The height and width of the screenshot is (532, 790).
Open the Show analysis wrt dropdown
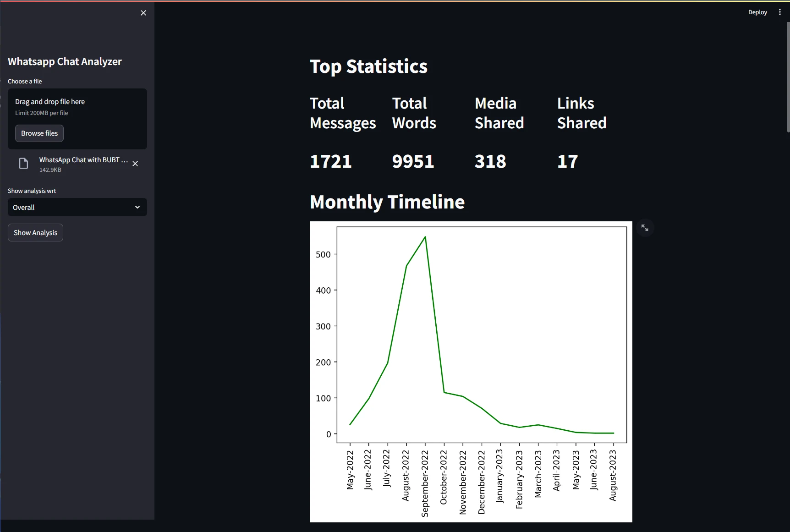[77, 207]
